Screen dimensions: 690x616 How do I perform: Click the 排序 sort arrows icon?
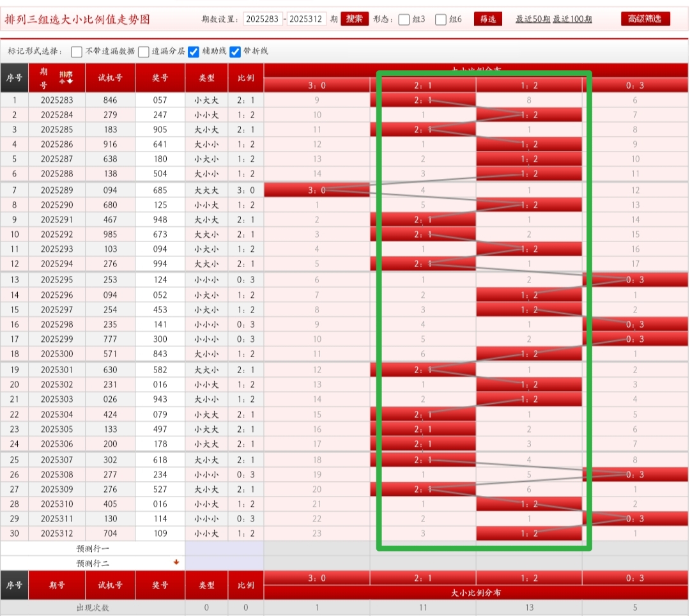[x=66, y=77]
